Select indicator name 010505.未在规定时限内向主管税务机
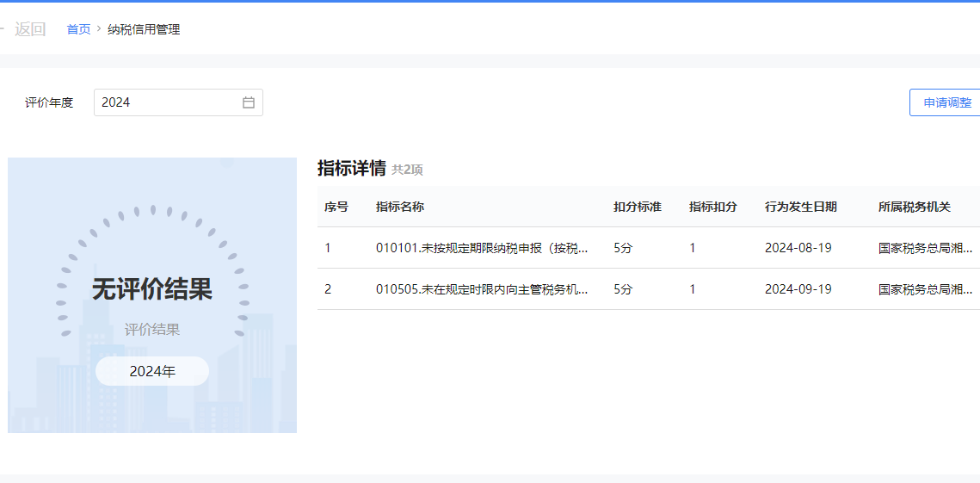The image size is (980, 483). click(x=481, y=289)
